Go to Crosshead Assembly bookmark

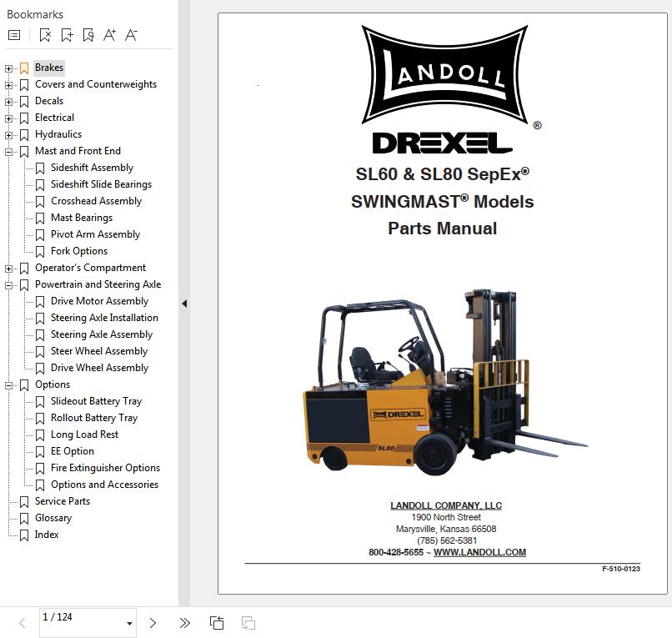pos(96,201)
